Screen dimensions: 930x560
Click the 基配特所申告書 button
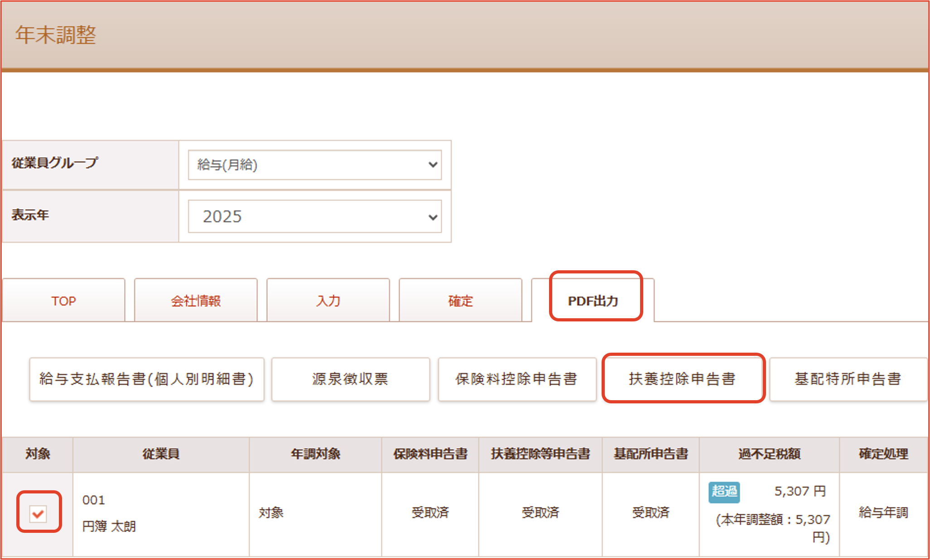click(x=848, y=379)
